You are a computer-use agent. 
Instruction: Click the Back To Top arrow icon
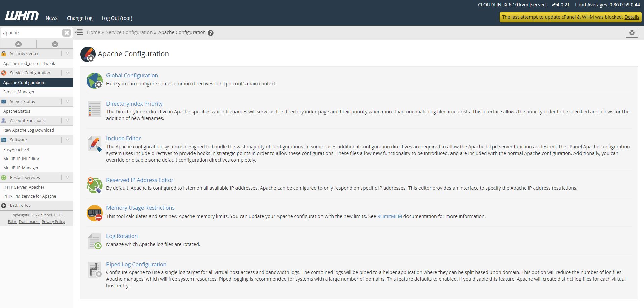(4, 205)
